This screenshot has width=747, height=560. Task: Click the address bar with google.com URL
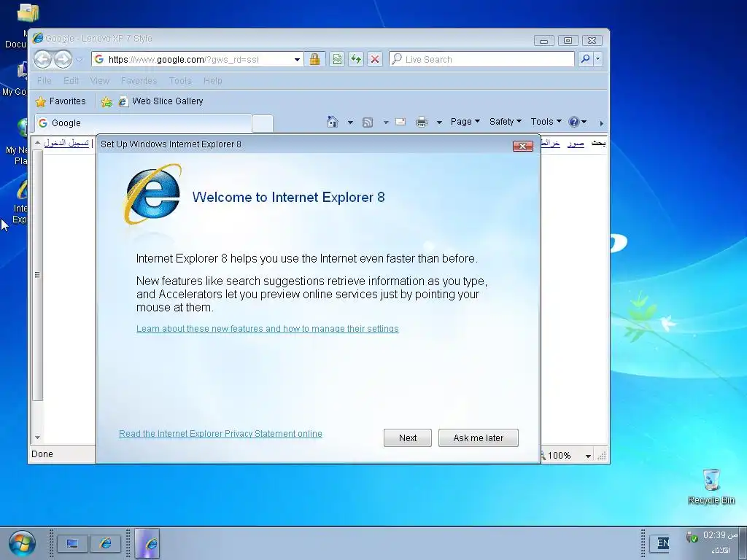pyautogui.click(x=192, y=60)
